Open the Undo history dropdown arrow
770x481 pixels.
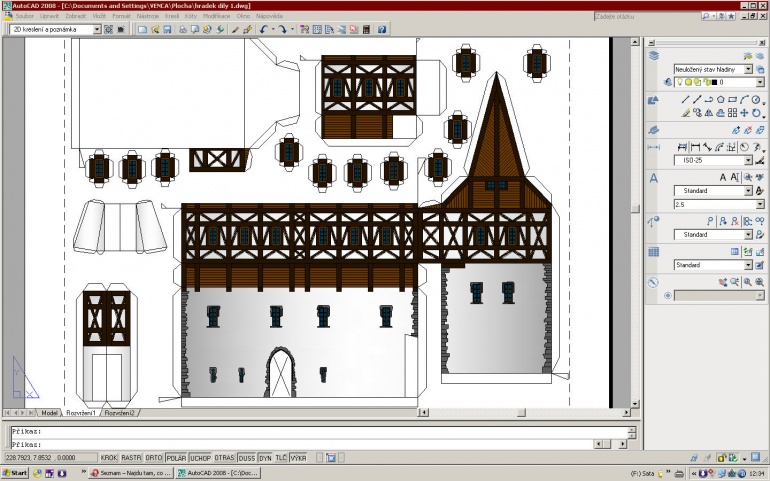273,29
